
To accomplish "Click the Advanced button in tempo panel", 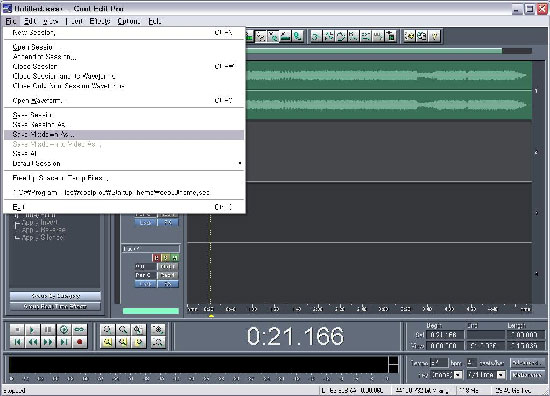I will 527,363.
